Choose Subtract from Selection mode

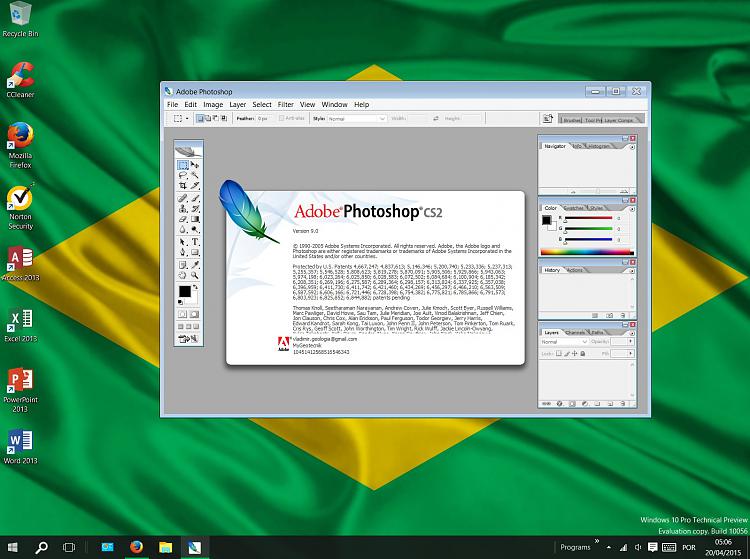click(216, 118)
